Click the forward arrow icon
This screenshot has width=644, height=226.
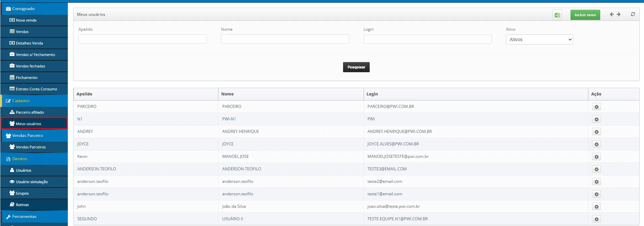click(x=618, y=15)
